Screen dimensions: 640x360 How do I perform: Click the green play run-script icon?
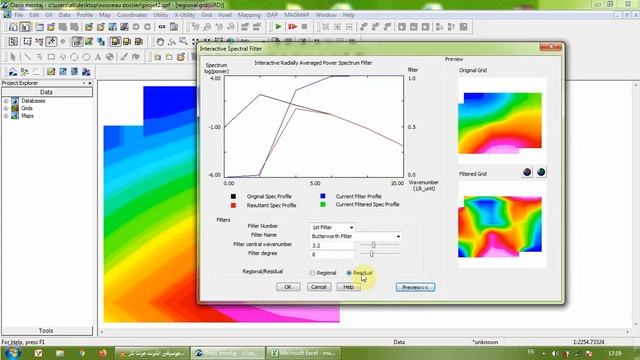(278, 27)
